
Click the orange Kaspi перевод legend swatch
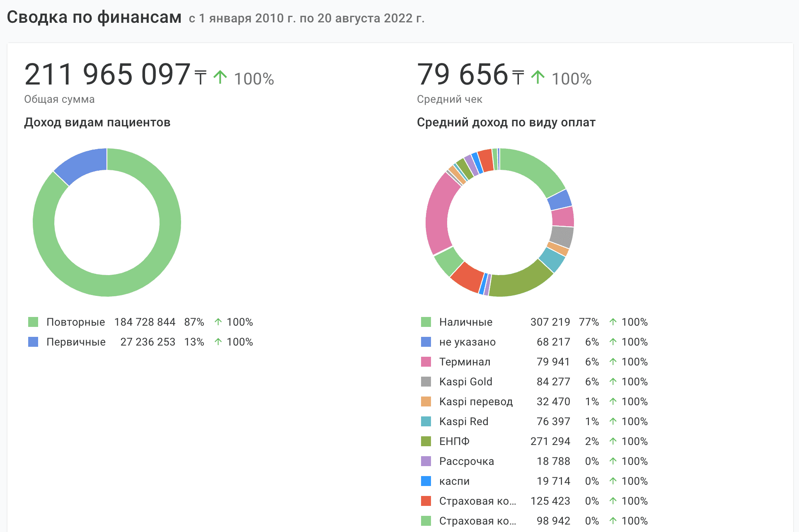coord(426,401)
